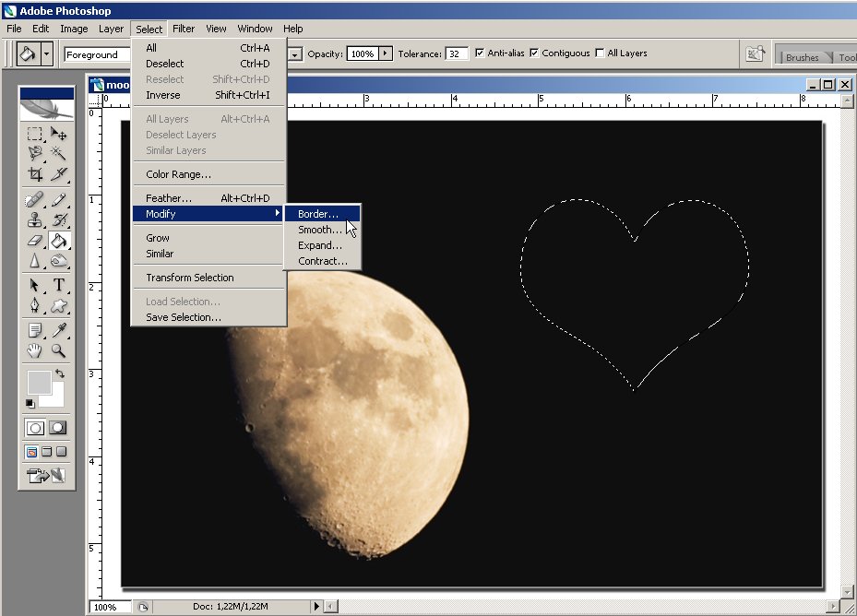Screen dimensions: 857x616
Task: Open the Filter menu
Action: [x=184, y=29]
